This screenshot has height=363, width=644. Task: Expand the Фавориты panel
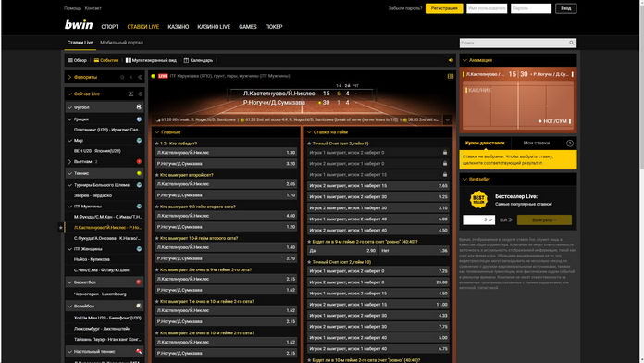pos(69,77)
